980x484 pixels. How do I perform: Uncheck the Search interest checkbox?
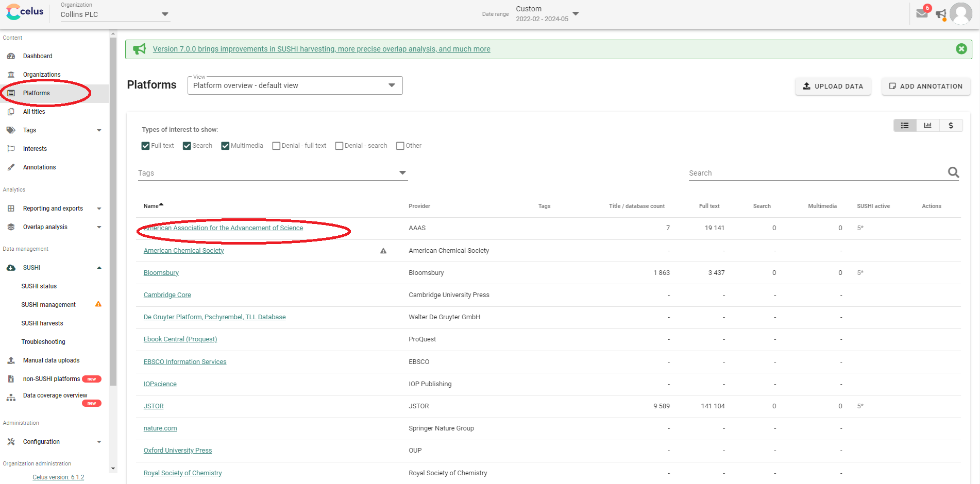tap(187, 146)
